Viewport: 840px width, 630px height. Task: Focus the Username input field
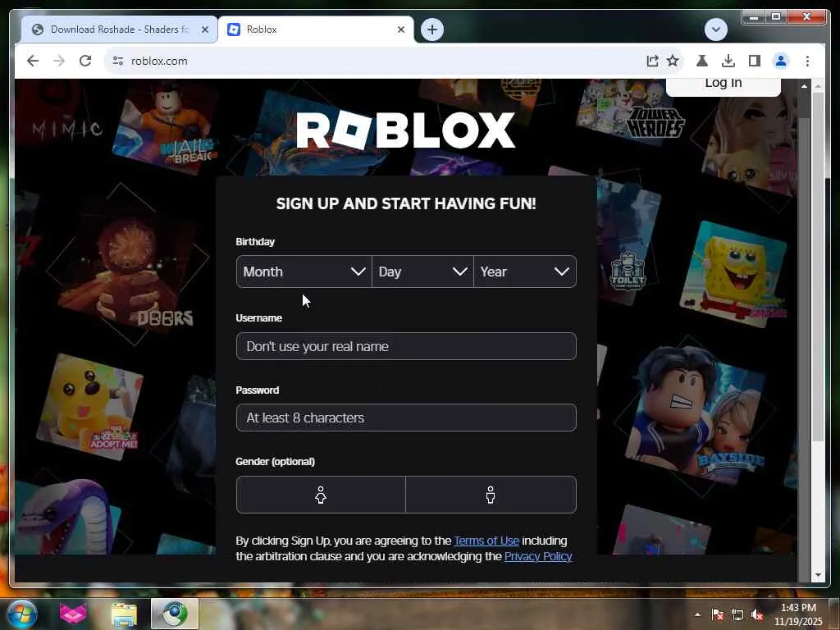click(406, 346)
